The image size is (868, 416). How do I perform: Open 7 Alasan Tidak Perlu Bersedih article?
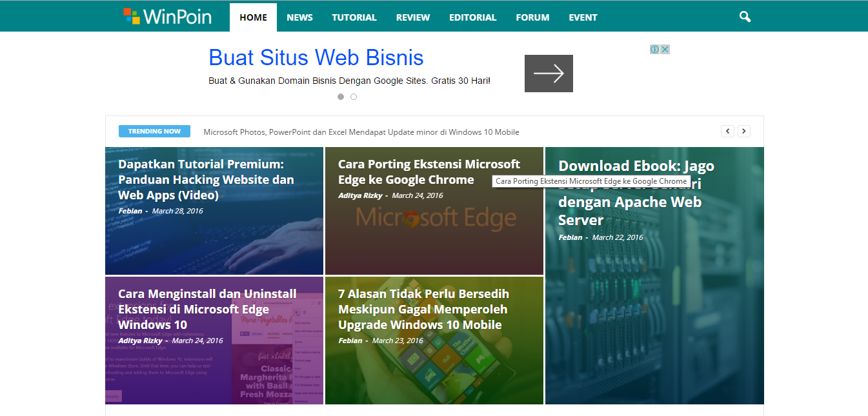(x=423, y=309)
